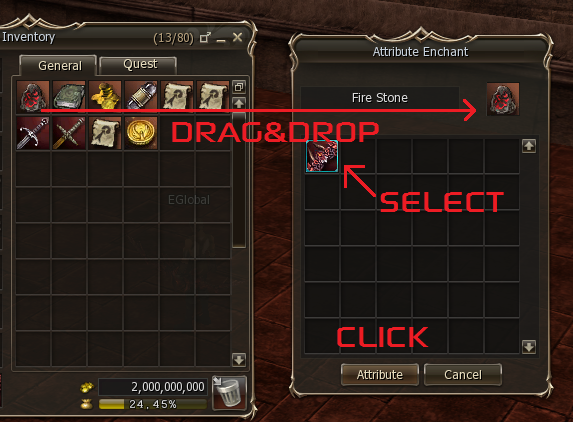Click the Fire Stone slot in Attribute Enchant

coord(503,99)
